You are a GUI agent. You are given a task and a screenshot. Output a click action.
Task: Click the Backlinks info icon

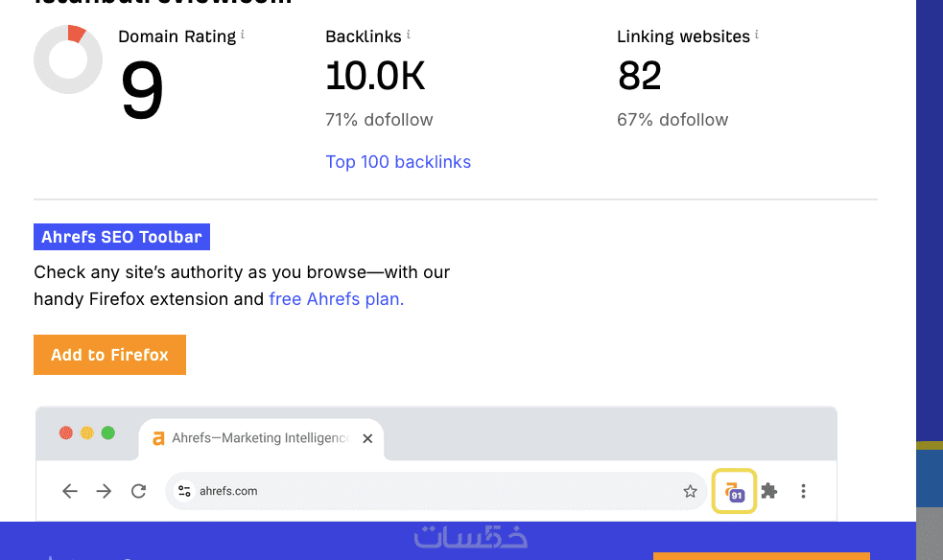[409, 35]
